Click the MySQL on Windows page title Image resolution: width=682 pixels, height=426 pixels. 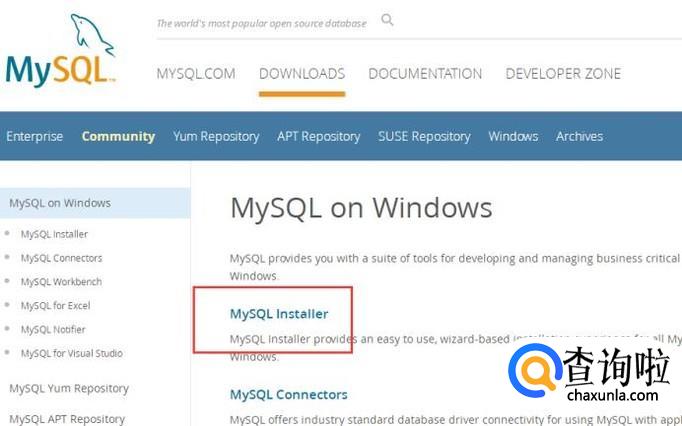click(361, 208)
